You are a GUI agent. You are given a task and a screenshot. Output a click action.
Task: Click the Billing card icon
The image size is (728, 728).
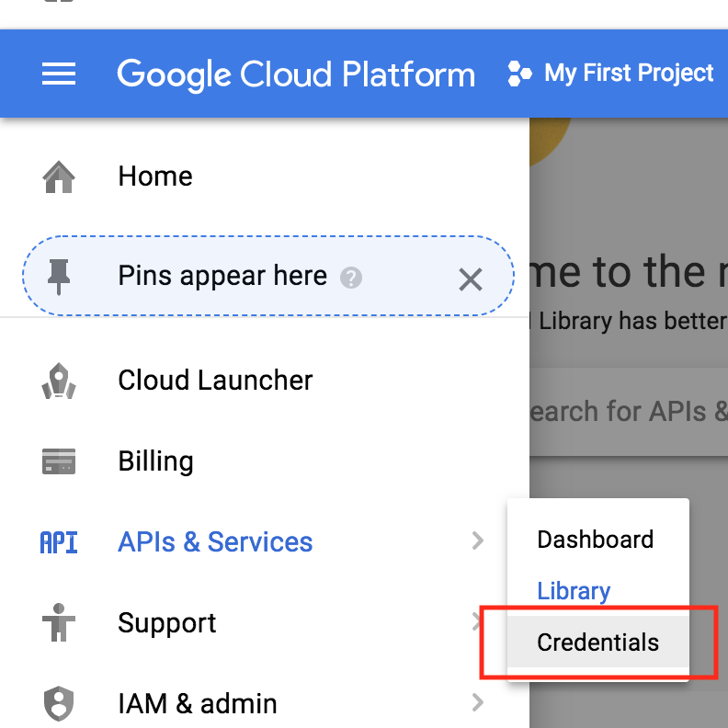(59, 461)
